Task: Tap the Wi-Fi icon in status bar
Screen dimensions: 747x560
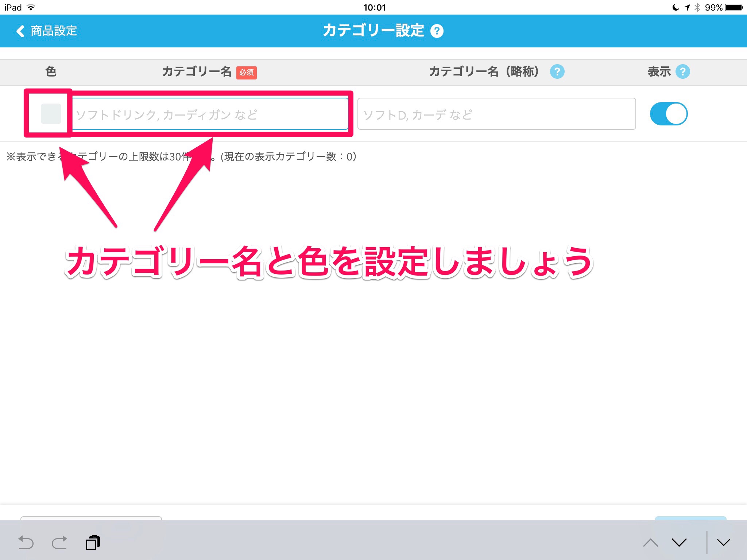Action: point(31,7)
